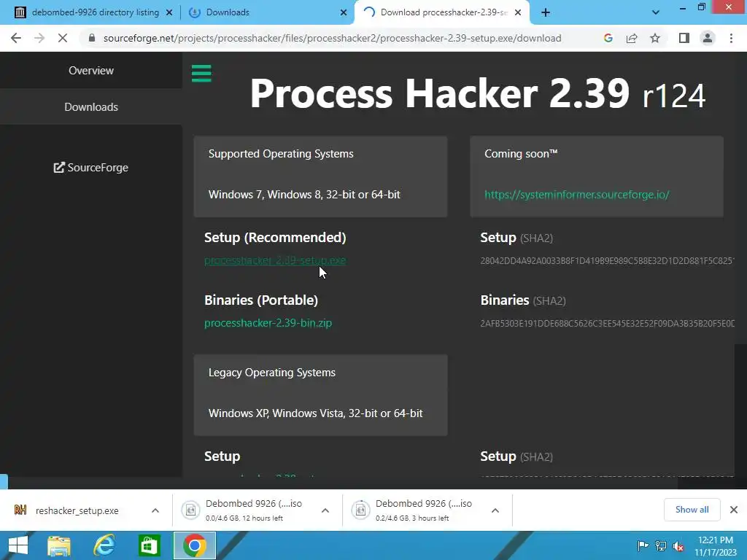Expand options for reshacker_setup.exe download
The image size is (747, 560).
pyautogui.click(x=155, y=510)
